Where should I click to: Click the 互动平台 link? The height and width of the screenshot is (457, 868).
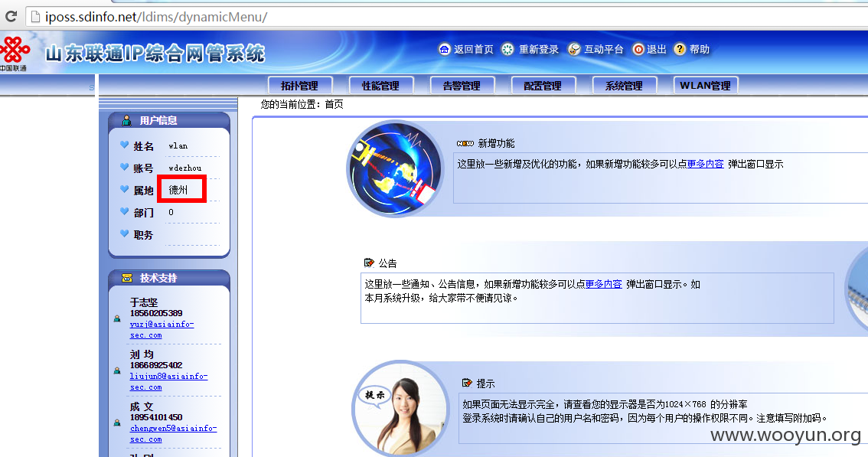(604, 49)
